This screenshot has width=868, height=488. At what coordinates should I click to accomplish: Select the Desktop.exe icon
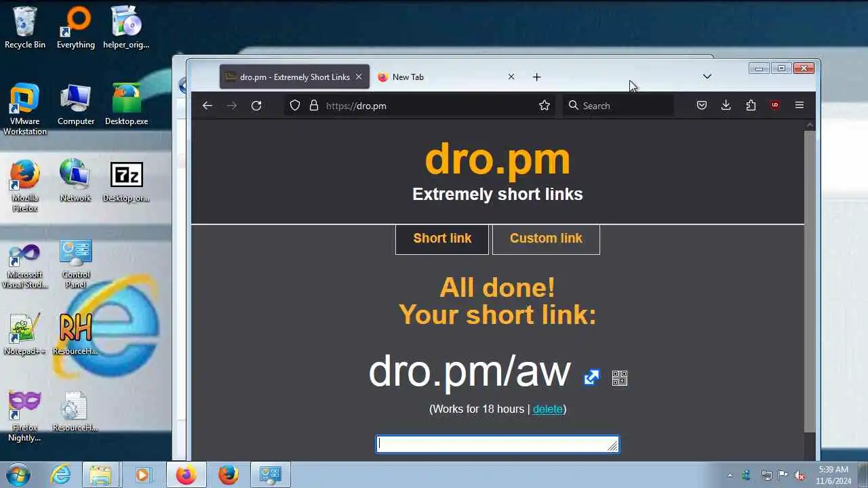126,106
